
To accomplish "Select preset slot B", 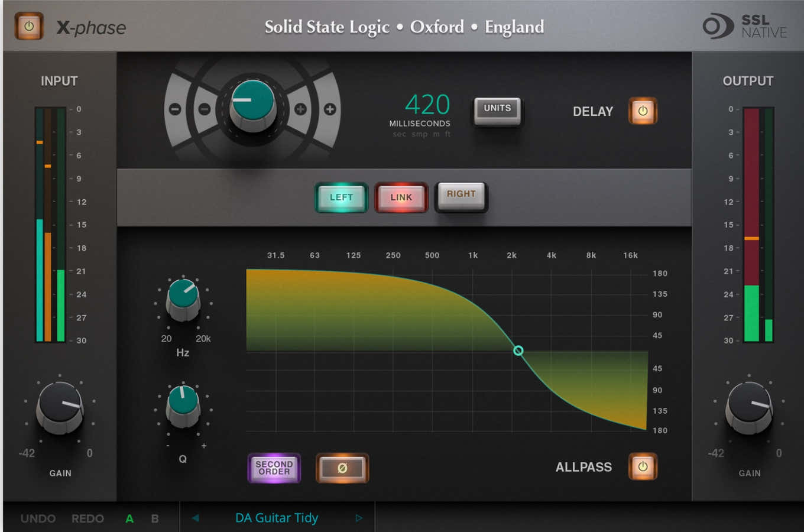I will [x=155, y=518].
